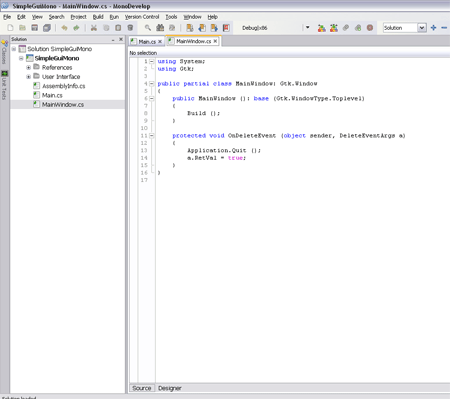Collapse the Solution SimpleGuiMono tree node
Image resolution: width=450 pixels, height=399 pixels.
pos(14,49)
